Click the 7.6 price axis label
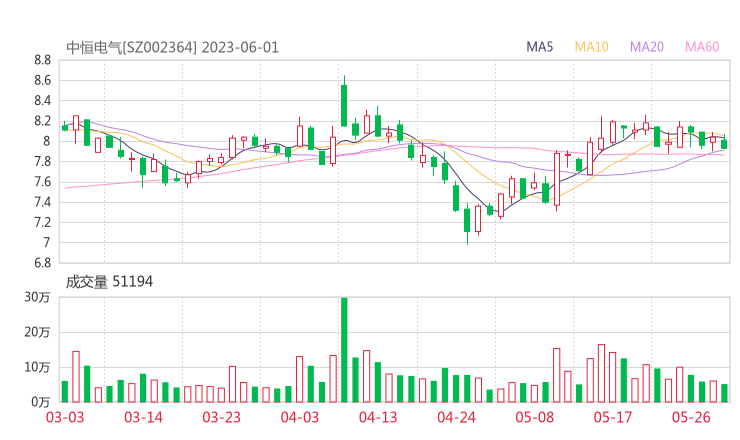 tap(41, 182)
